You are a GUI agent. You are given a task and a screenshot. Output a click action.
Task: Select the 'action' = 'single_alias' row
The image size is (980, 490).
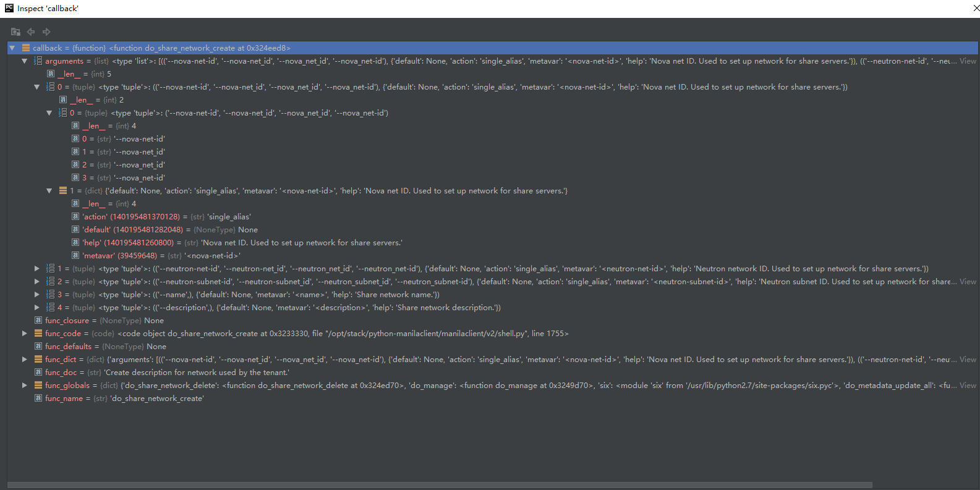tap(493, 216)
